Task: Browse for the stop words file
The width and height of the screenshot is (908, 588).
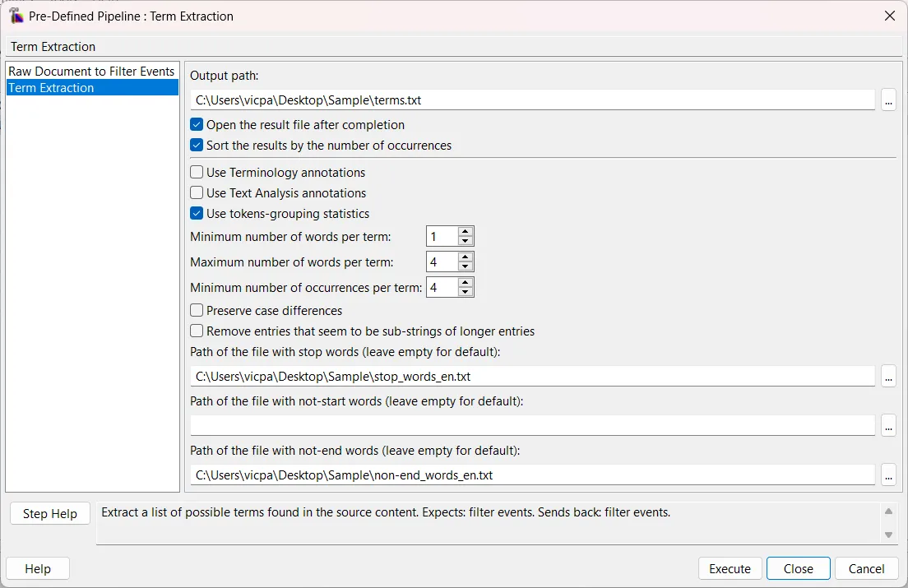Action: click(x=889, y=377)
